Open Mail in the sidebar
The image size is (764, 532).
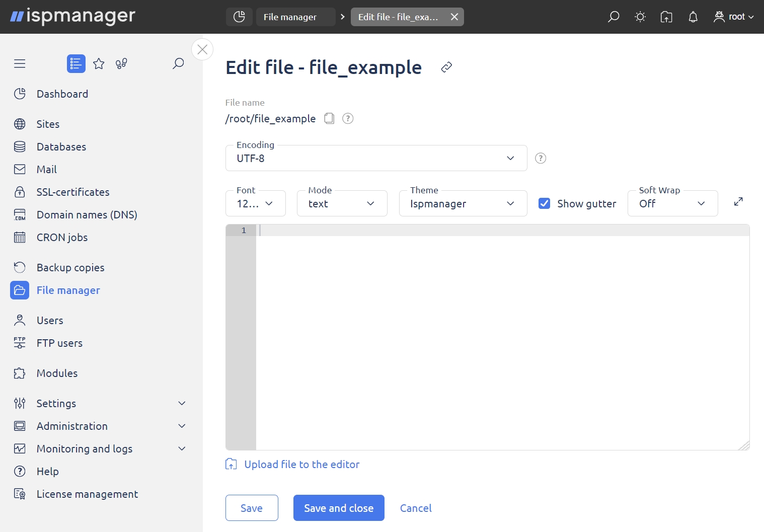point(47,169)
